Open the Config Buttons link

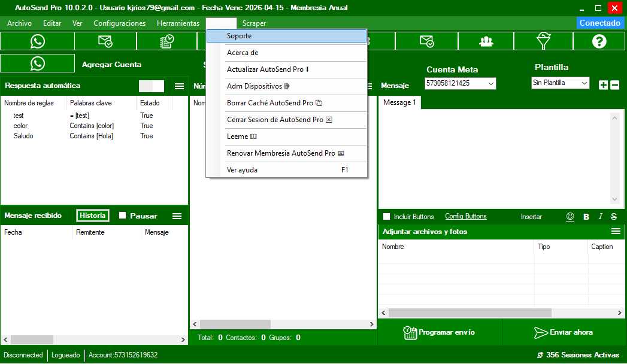tap(466, 217)
